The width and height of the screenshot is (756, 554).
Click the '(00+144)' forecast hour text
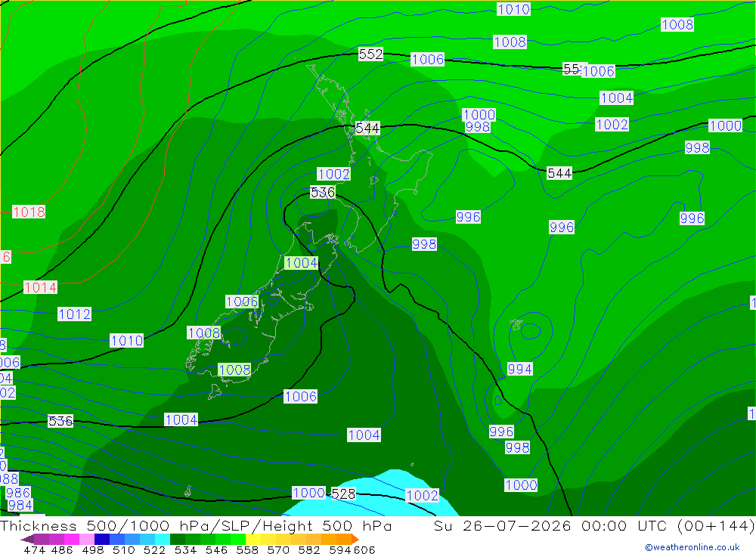click(x=715, y=525)
